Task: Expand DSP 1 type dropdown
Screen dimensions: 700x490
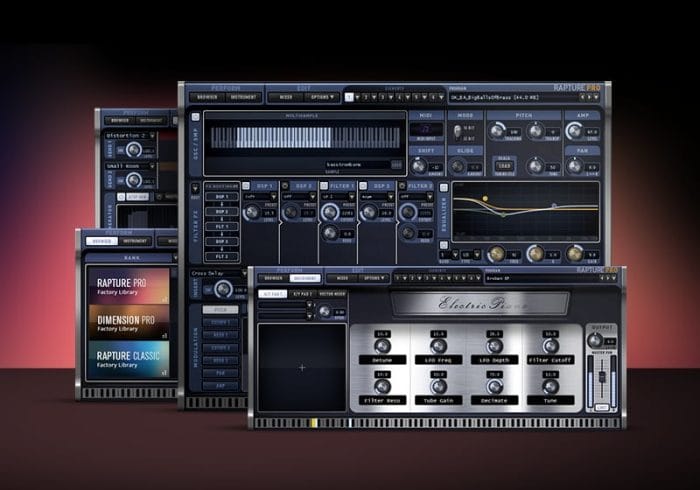Action: click(x=273, y=196)
